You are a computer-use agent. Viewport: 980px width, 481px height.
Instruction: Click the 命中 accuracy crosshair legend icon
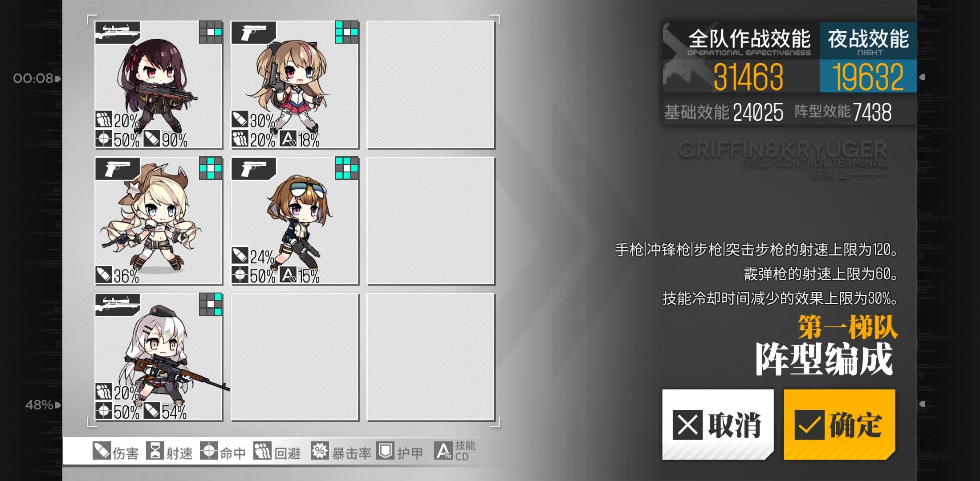[209, 451]
